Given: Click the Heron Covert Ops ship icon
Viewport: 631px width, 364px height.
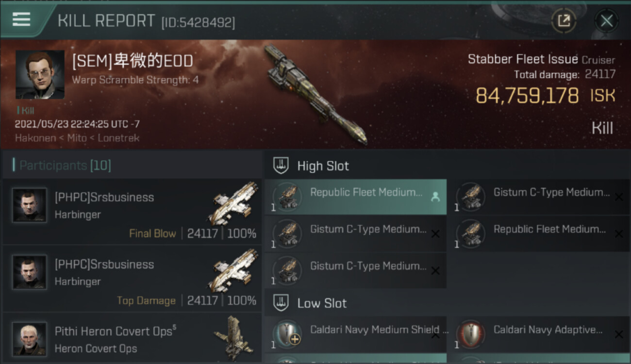Looking at the screenshot, I should tap(233, 338).
